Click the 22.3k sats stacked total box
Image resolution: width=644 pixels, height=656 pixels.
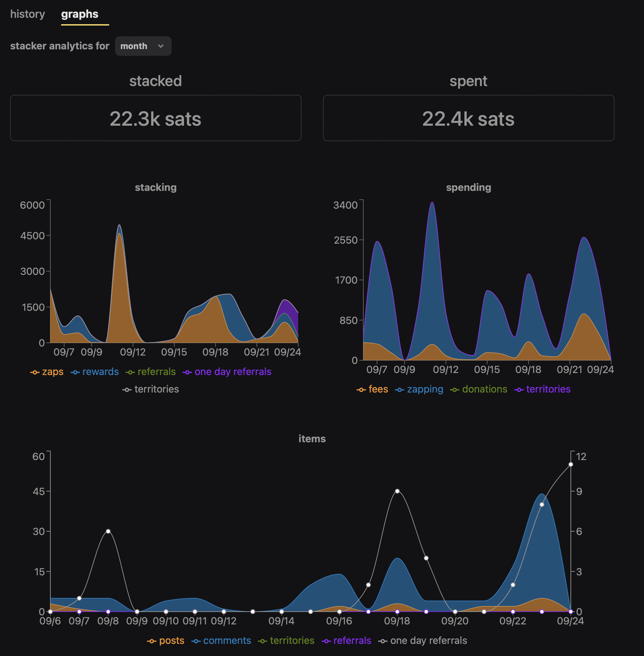click(155, 118)
